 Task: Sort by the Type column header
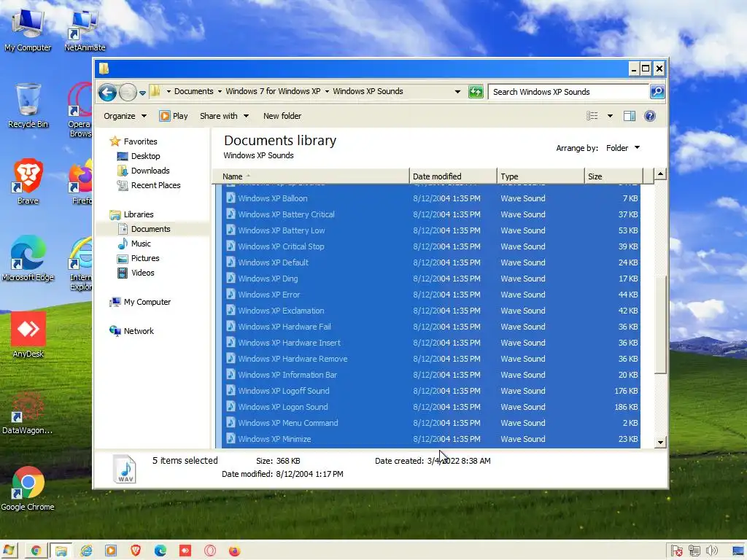[x=541, y=176]
